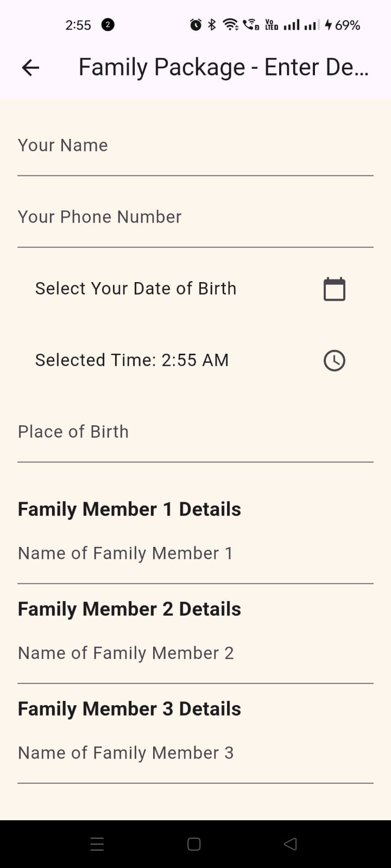The image size is (391, 868).
Task: Tap the Bluetooth status icon
Action: pyautogui.click(x=212, y=25)
